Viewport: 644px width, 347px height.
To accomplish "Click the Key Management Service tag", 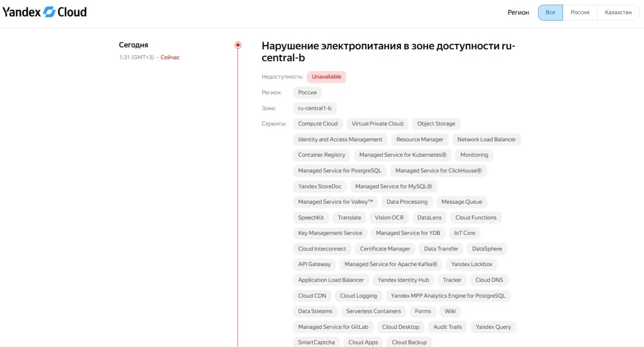I will point(330,233).
